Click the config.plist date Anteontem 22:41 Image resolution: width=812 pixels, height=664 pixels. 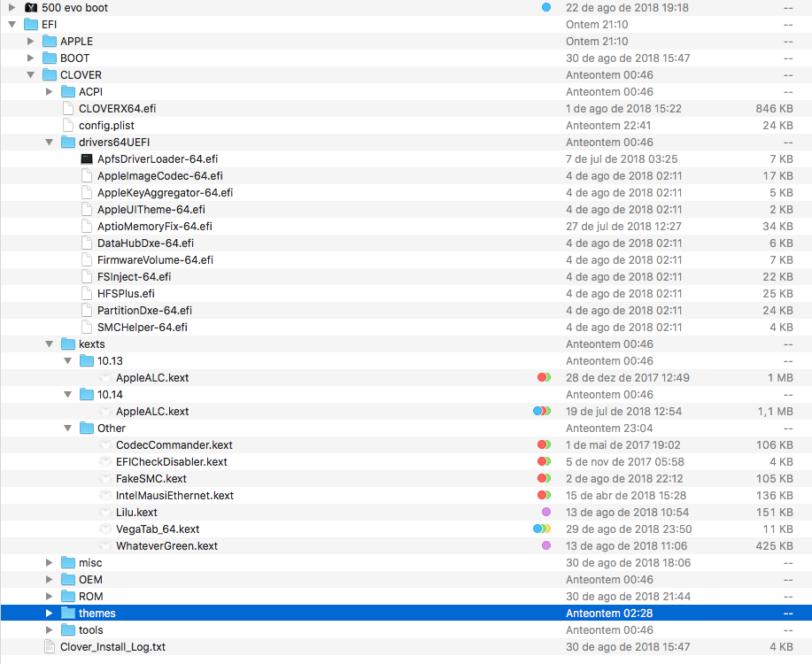click(x=608, y=126)
